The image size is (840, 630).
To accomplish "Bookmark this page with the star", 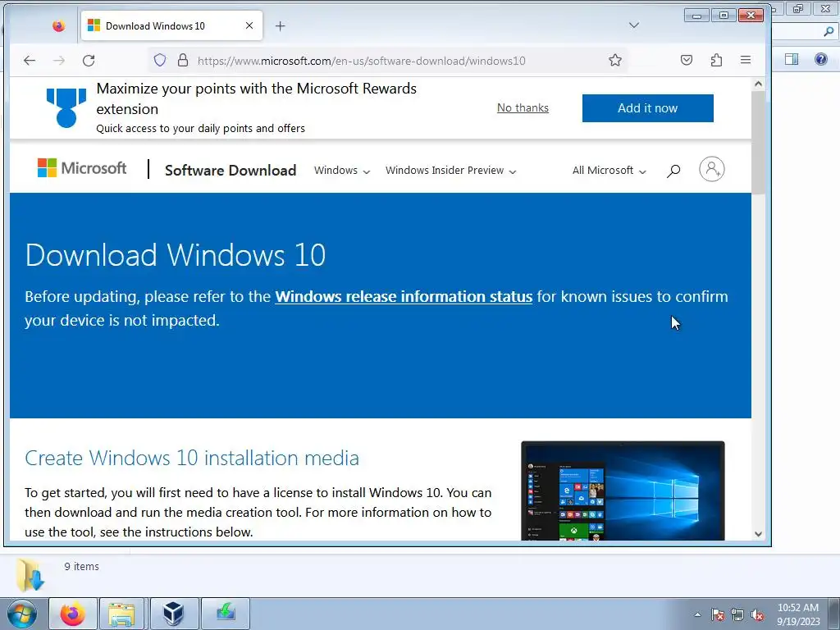I will coord(615,60).
